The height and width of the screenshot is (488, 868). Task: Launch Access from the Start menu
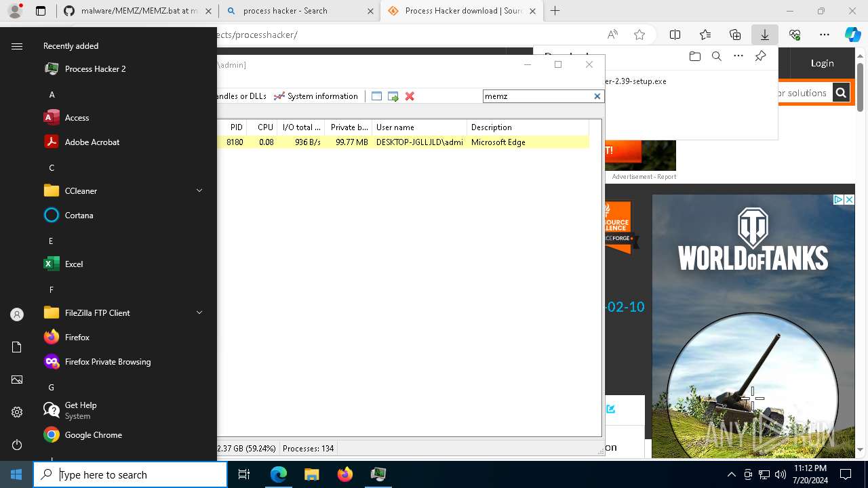(77, 117)
